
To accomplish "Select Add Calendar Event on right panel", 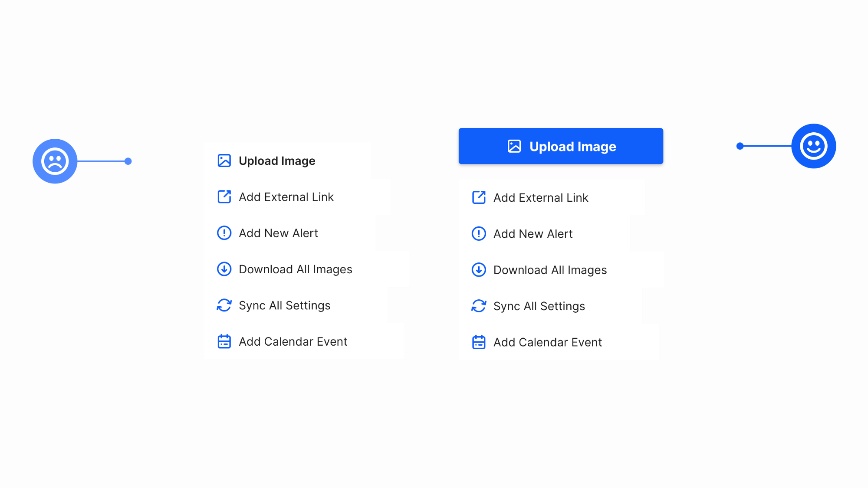I will coord(547,342).
